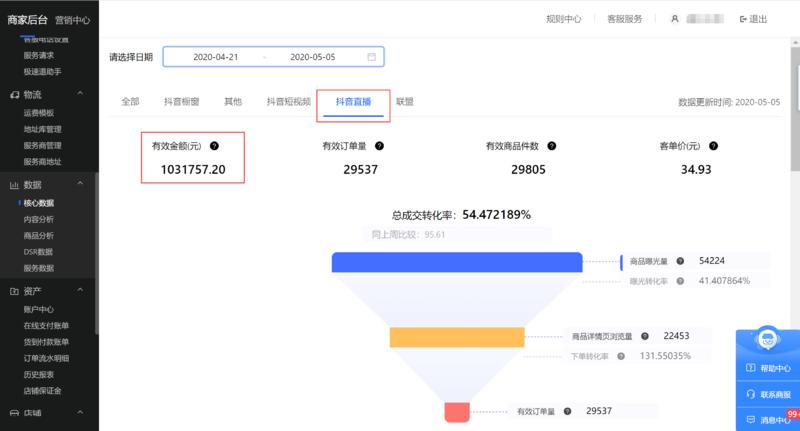Click the 退出 logout link

pos(758,19)
